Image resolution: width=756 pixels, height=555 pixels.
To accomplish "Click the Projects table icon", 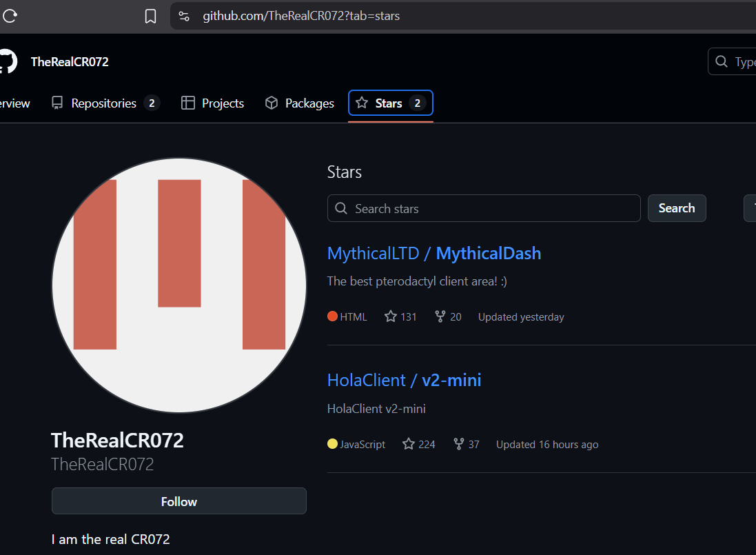I will pyautogui.click(x=187, y=103).
